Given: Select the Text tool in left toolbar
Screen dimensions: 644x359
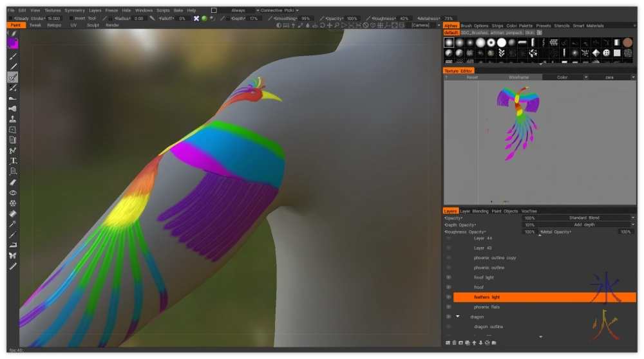Looking at the screenshot, I should pyautogui.click(x=13, y=161).
